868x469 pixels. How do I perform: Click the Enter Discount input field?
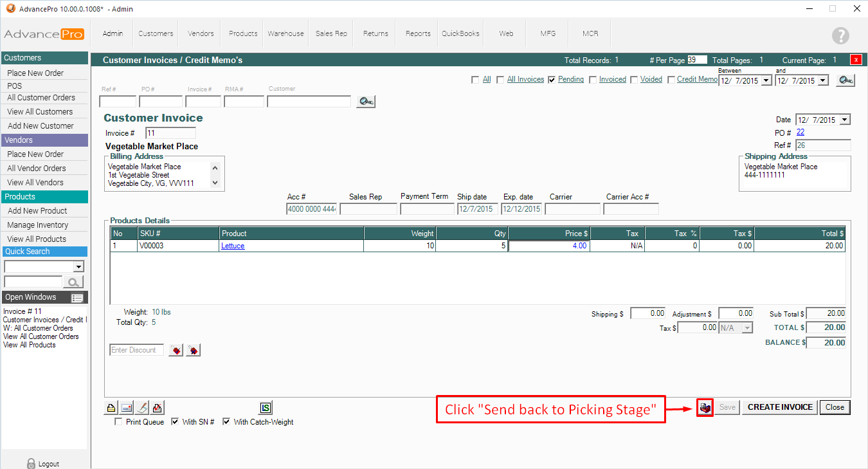point(137,350)
